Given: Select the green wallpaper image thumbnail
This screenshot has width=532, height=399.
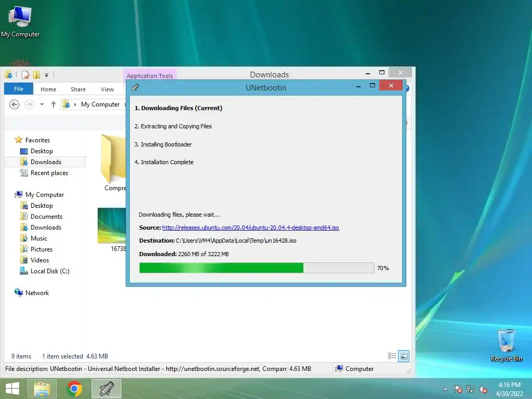Looking at the screenshot, I should (112, 225).
